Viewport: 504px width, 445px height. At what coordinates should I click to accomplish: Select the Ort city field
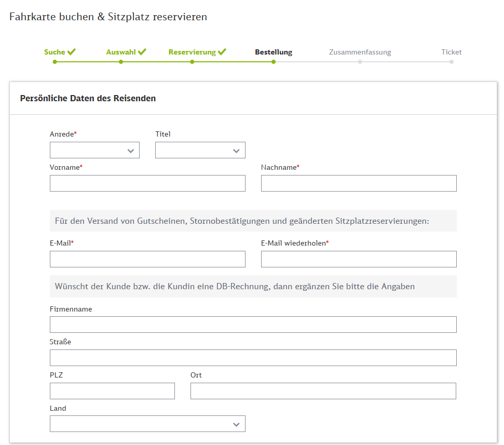tap(323, 391)
